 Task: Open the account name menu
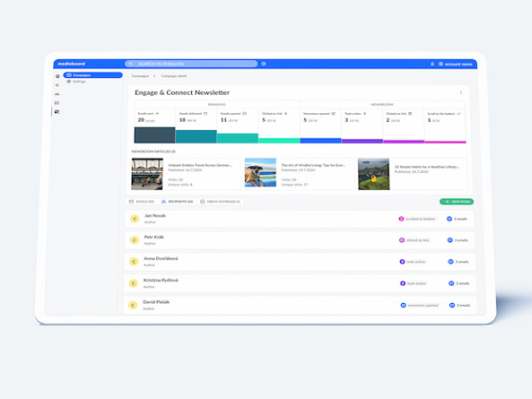click(455, 64)
